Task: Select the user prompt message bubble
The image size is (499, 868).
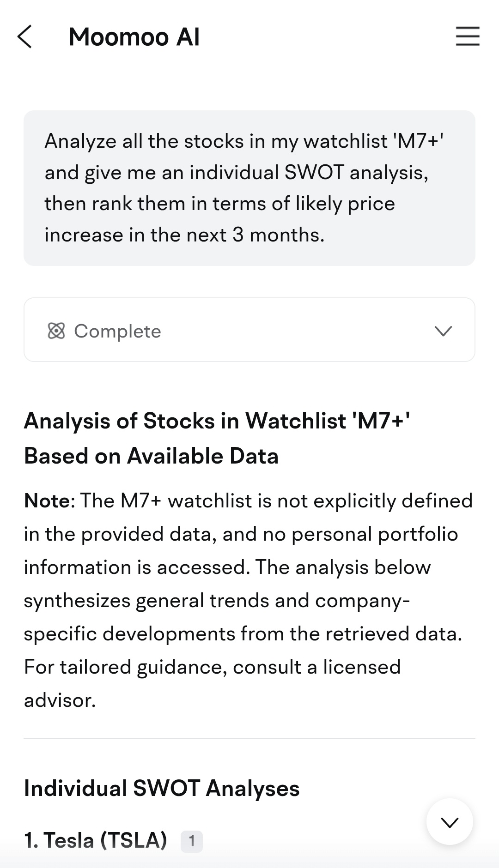Action: 249,188
